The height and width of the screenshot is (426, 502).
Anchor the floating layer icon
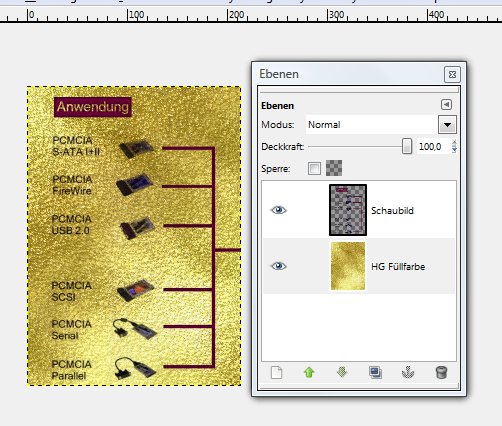click(408, 372)
